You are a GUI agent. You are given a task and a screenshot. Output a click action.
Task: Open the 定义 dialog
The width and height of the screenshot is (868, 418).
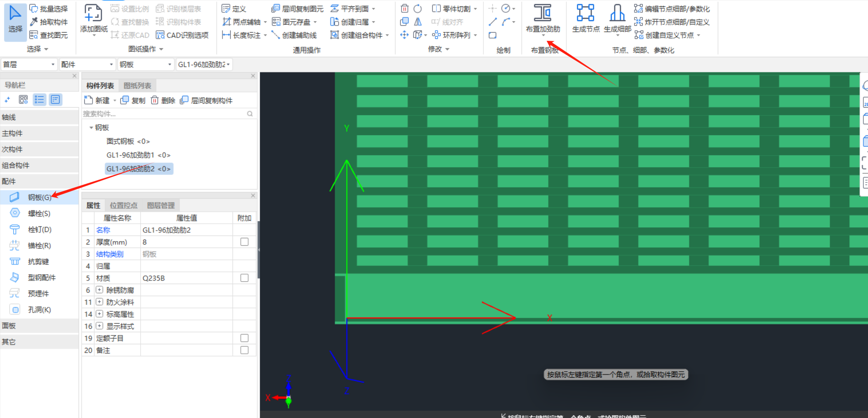[x=234, y=9]
